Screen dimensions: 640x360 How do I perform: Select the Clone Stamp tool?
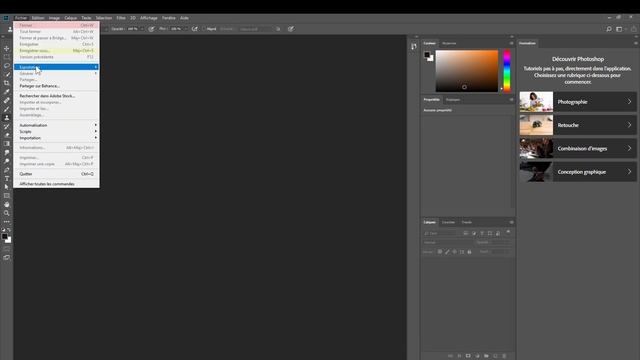pyautogui.click(x=7, y=118)
